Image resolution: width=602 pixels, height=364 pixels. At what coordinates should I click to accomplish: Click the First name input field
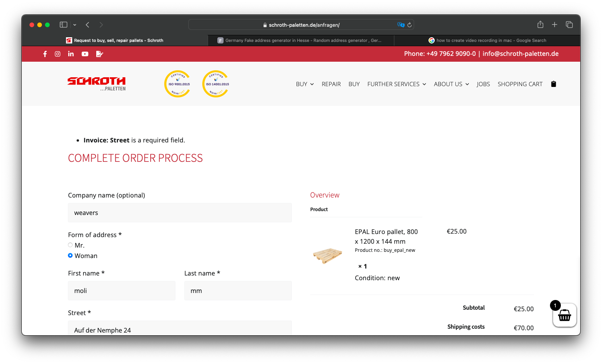point(121,291)
